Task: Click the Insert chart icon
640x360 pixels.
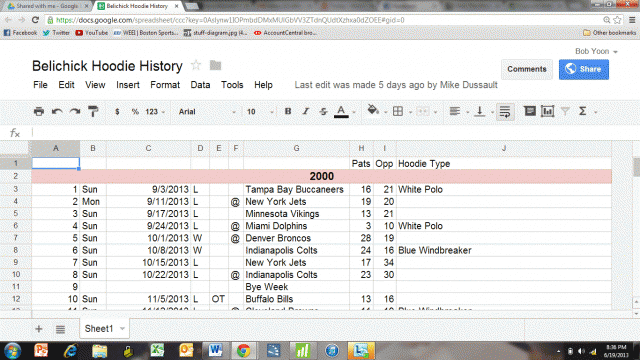Action: tap(547, 111)
